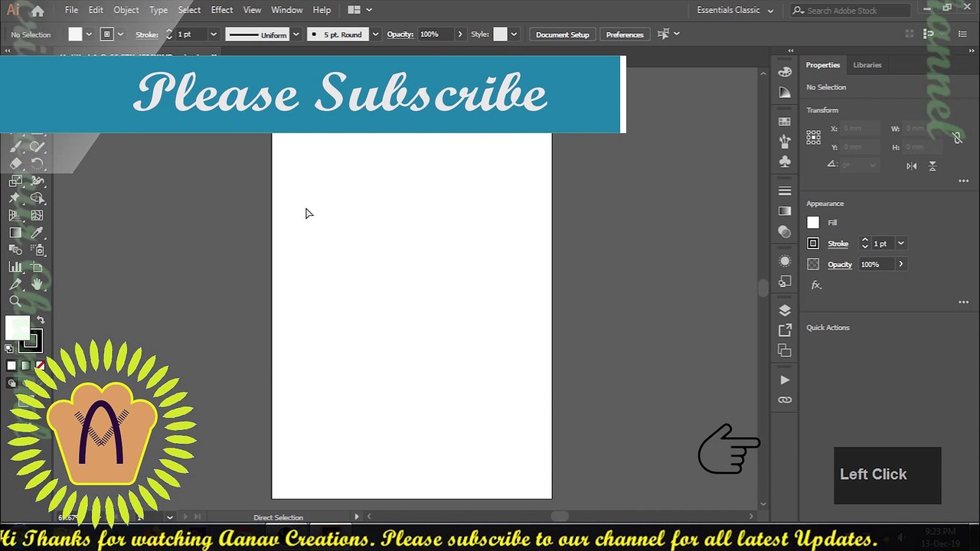The width and height of the screenshot is (980, 551).
Task: Open the Window menu
Action: [x=287, y=10]
